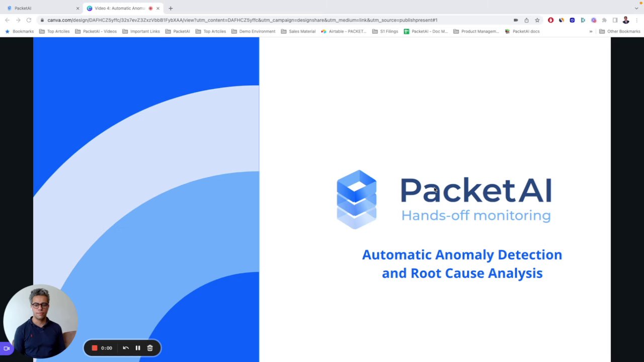Click the padlock site info icon

pos(43,20)
